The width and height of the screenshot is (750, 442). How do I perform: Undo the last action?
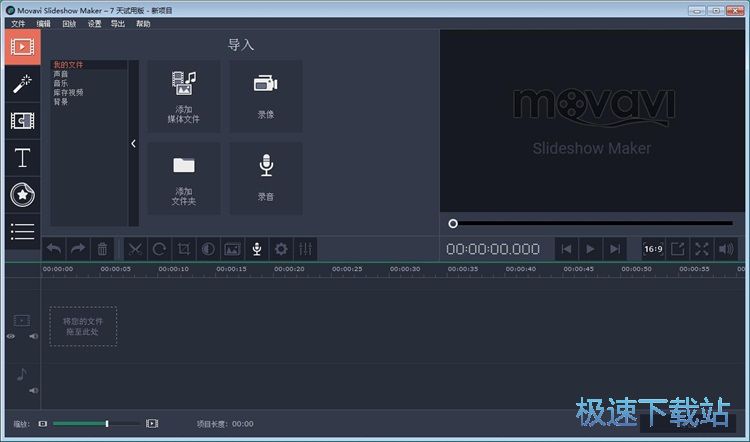(x=54, y=249)
